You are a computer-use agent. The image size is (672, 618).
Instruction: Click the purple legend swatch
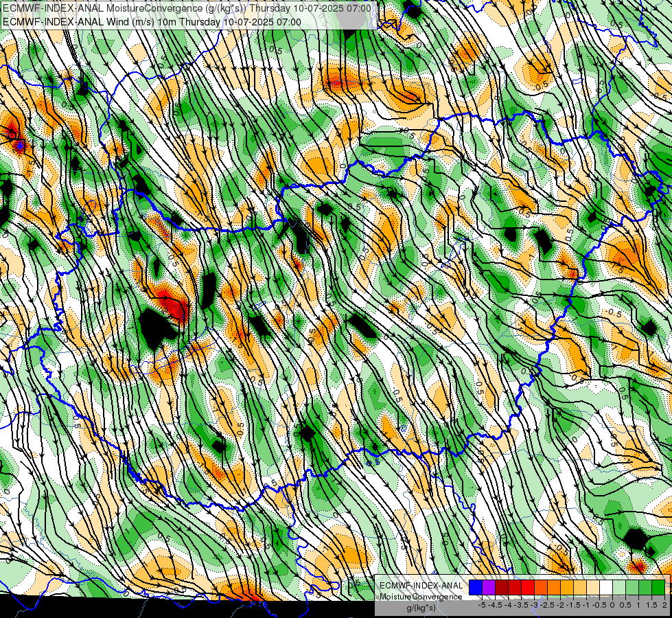pos(489,587)
